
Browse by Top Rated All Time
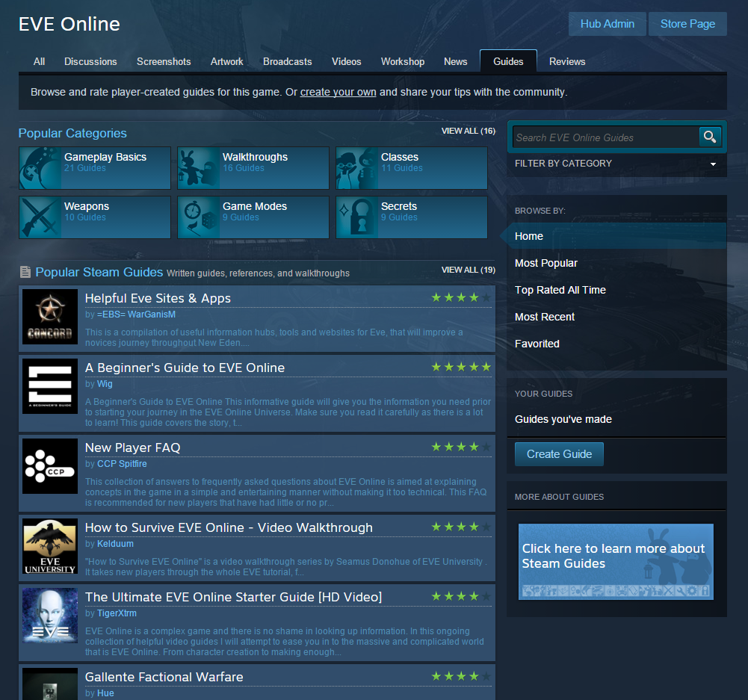pyautogui.click(x=560, y=290)
